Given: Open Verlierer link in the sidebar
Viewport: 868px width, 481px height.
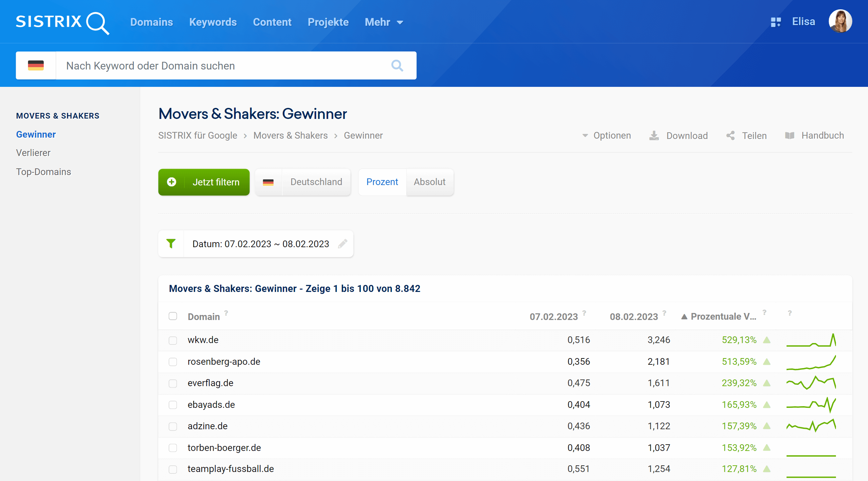Looking at the screenshot, I should coord(33,153).
